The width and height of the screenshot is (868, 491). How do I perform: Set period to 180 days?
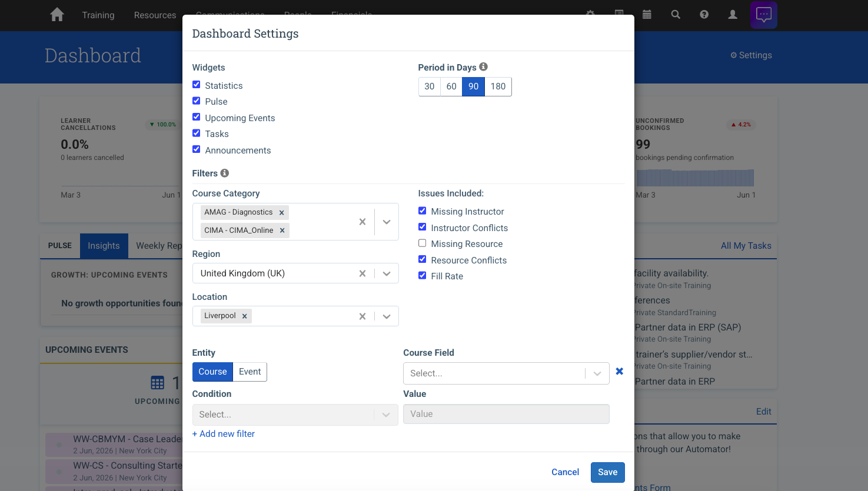pos(498,86)
